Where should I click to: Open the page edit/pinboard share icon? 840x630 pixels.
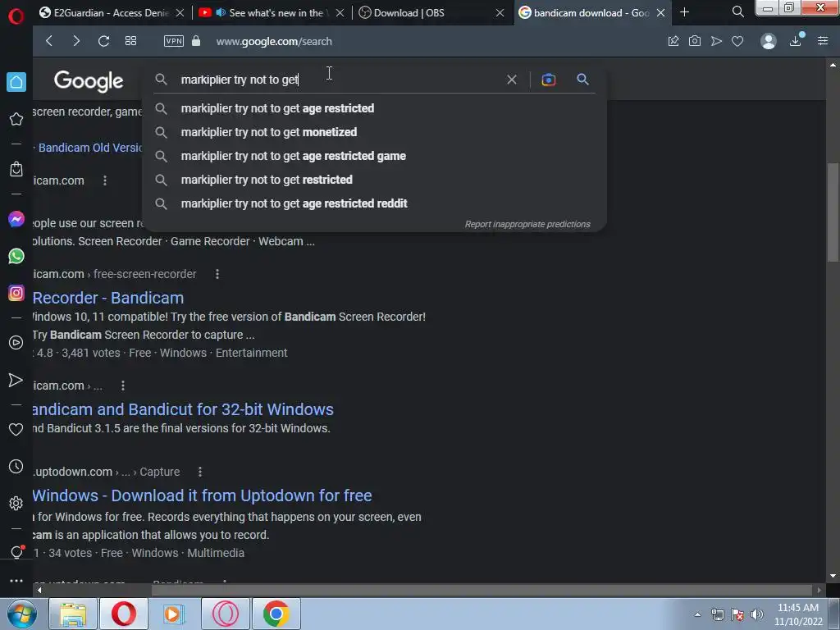point(673,41)
